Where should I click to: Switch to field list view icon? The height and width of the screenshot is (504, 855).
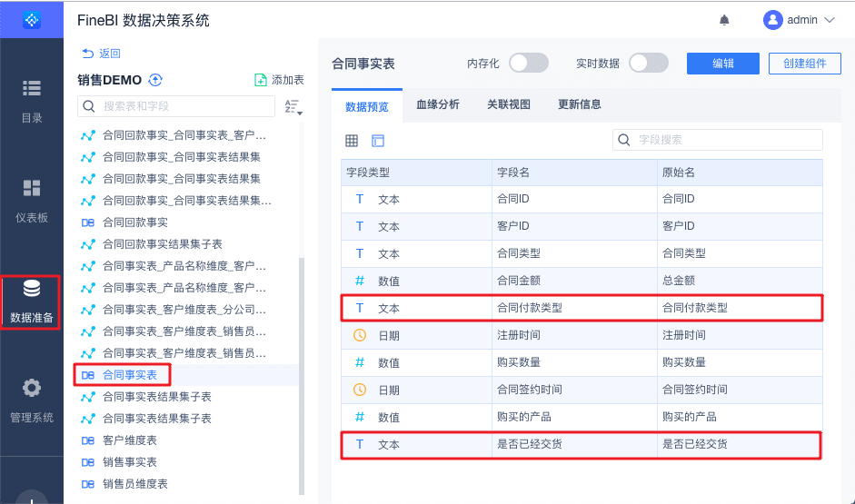tap(378, 141)
